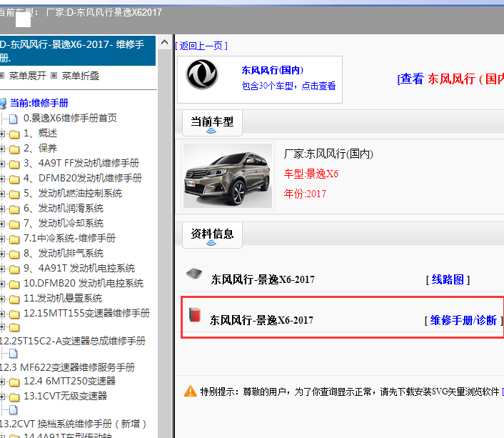Viewport: 504px width, 438px height.
Task: Click 包含30个车型，点击查看 link
Action: (288, 86)
